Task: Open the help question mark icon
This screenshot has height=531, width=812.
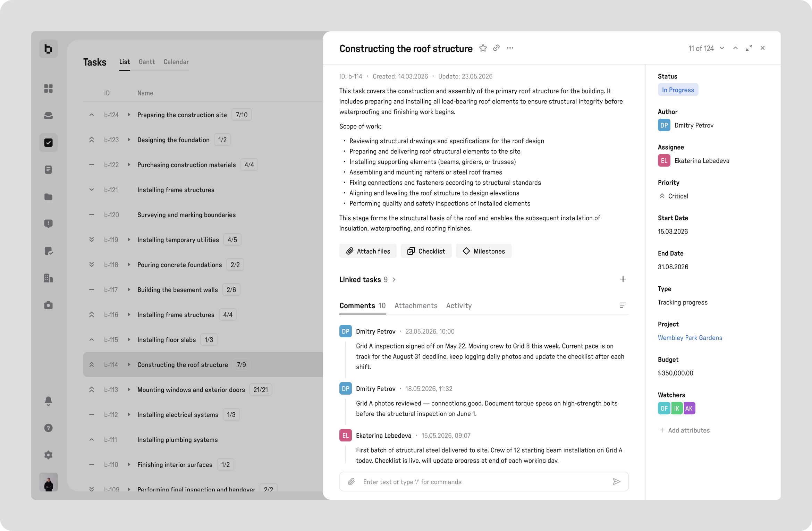Action: (x=48, y=428)
